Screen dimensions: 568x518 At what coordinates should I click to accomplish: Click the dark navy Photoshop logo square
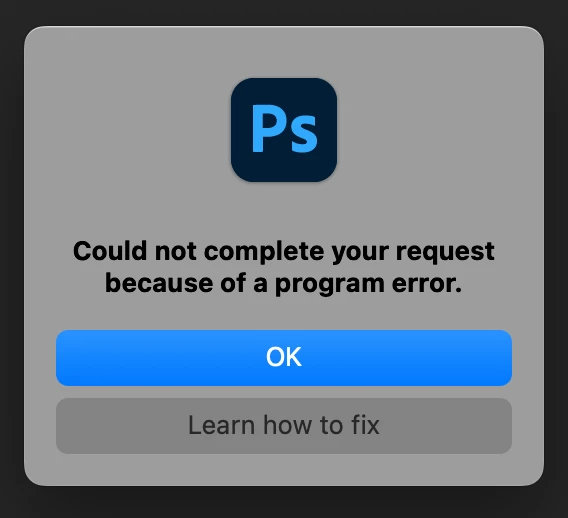pyautogui.click(x=284, y=130)
